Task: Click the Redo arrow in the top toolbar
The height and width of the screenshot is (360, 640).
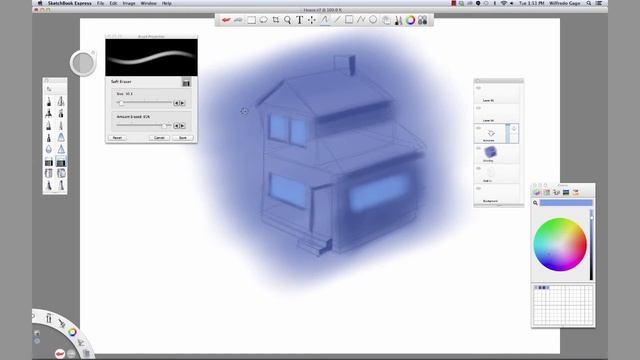Action: [238, 20]
